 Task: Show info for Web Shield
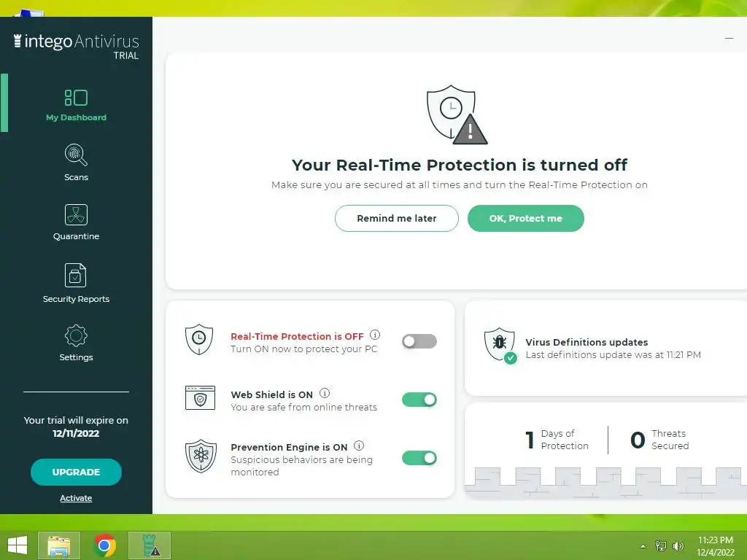[x=325, y=393]
